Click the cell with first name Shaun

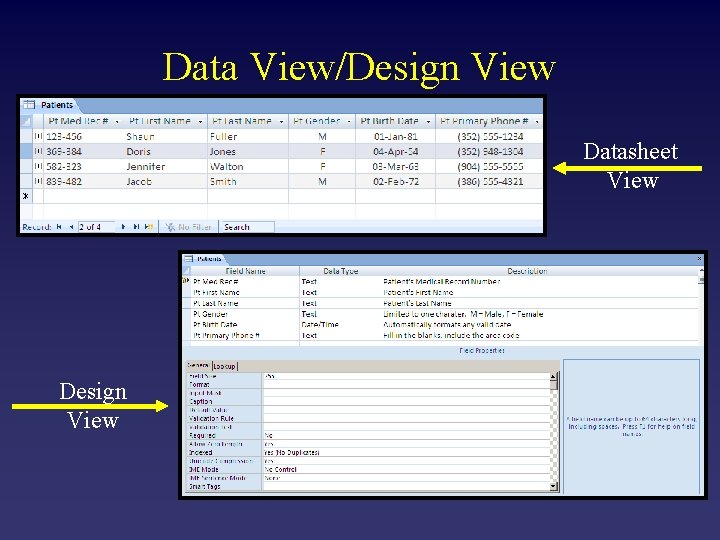click(141, 136)
